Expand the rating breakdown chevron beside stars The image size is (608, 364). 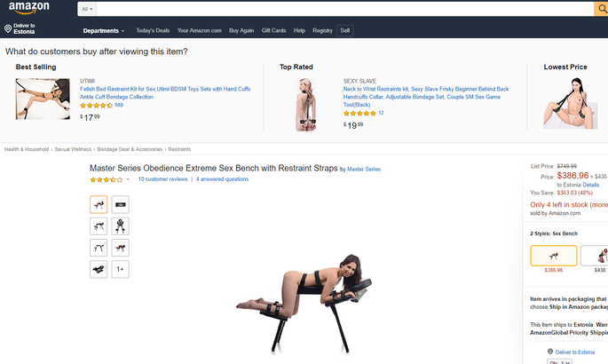(x=128, y=179)
